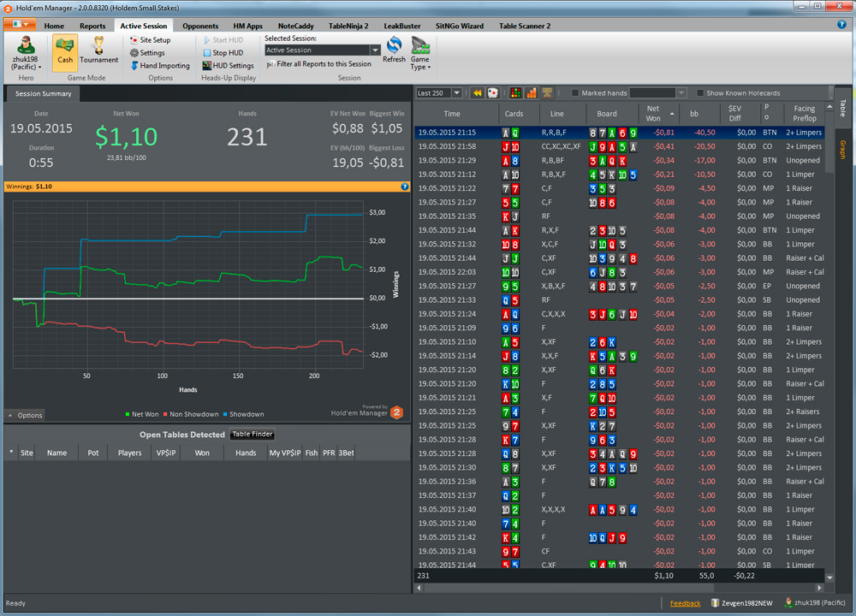Select the hand row at 19.05.2015 21:58

620,146
